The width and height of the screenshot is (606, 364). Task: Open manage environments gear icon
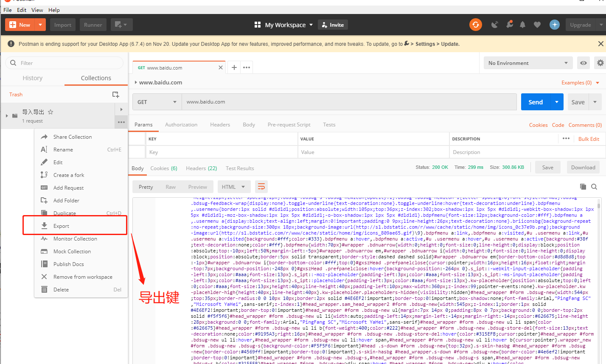pos(600,63)
